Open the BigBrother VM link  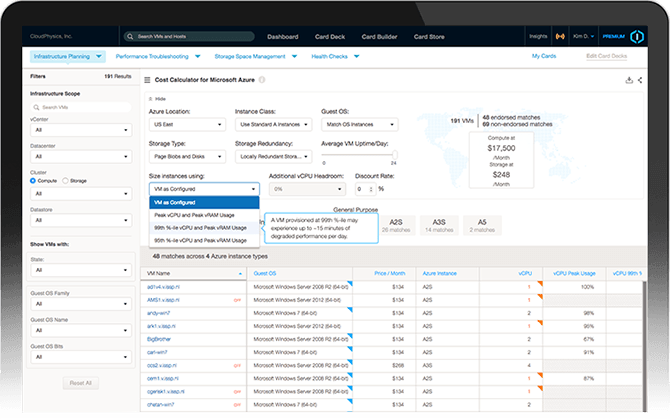[x=159, y=339]
